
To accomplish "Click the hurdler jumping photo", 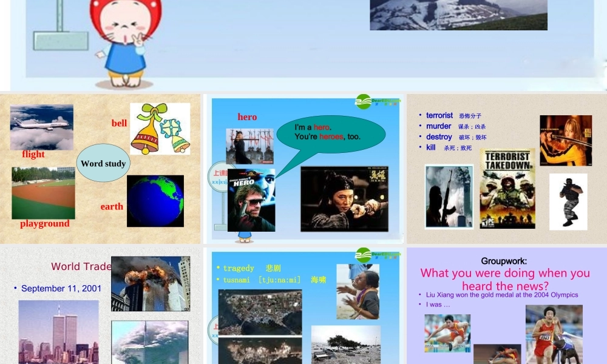I will pyautogui.click(x=447, y=332).
